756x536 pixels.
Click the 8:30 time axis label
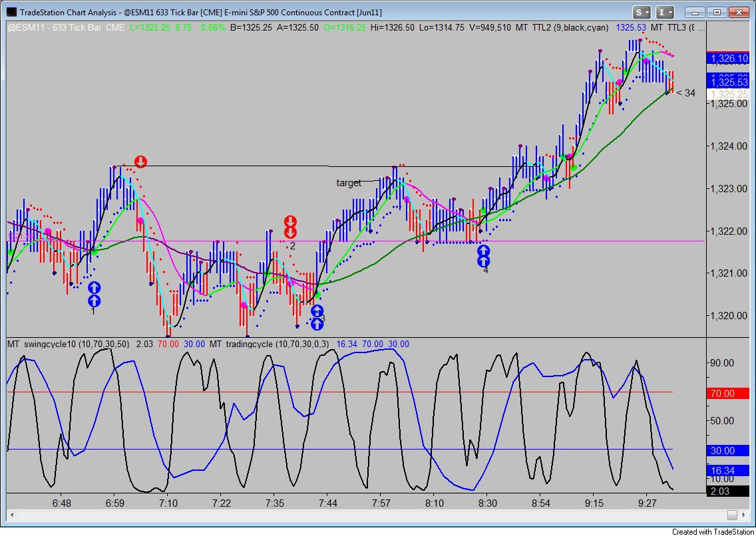(487, 503)
